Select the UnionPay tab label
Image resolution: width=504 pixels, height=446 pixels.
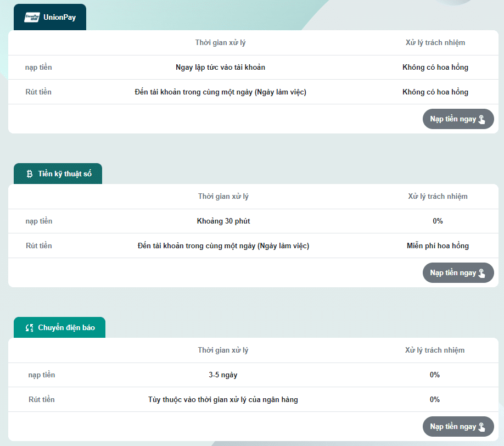coord(59,17)
